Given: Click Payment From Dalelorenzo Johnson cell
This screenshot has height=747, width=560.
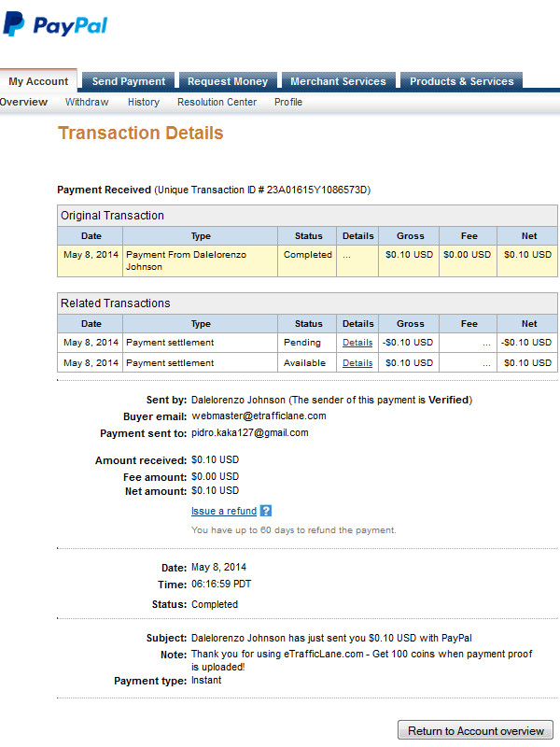Looking at the screenshot, I should click(200, 261).
